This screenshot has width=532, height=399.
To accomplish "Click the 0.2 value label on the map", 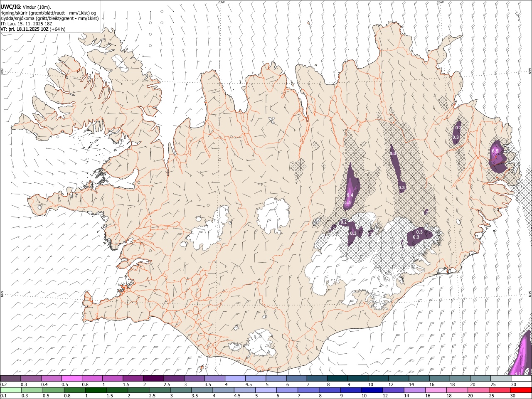I will (344, 222).
